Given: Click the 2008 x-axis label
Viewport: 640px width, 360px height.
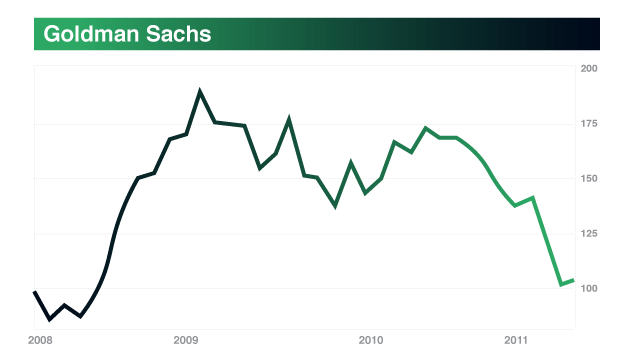Looking at the screenshot, I should [x=40, y=340].
